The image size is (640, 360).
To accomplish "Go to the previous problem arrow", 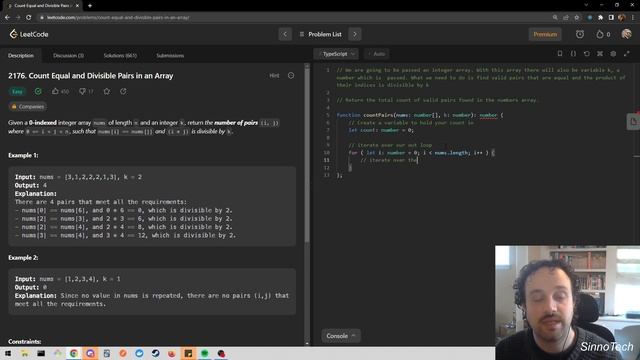I will point(285,34).
